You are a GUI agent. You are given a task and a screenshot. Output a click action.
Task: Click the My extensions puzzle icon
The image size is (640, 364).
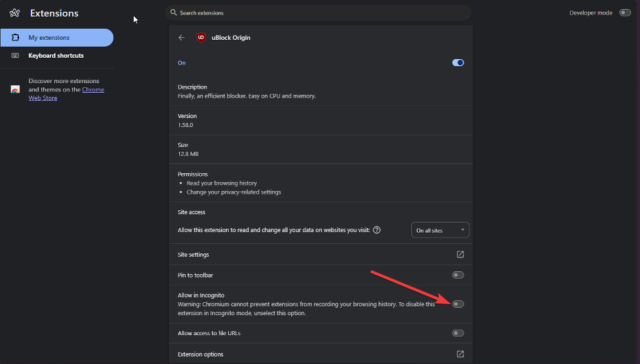click(15, 38)
